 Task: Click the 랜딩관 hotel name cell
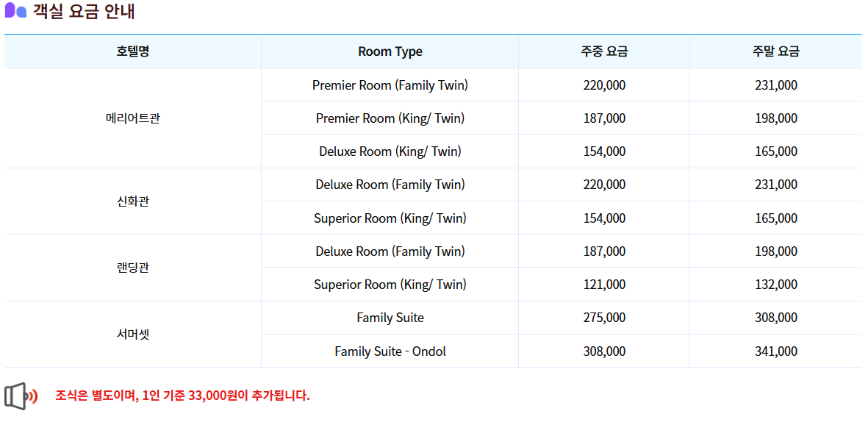click(x=133, y=268)
